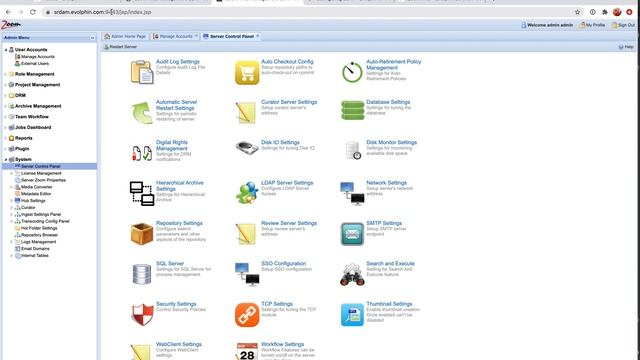640x360 pixels.
Task: Open the Auto-Retirement Policy Management clock icon
Action: pyautogui.click(x=352, y=72)
